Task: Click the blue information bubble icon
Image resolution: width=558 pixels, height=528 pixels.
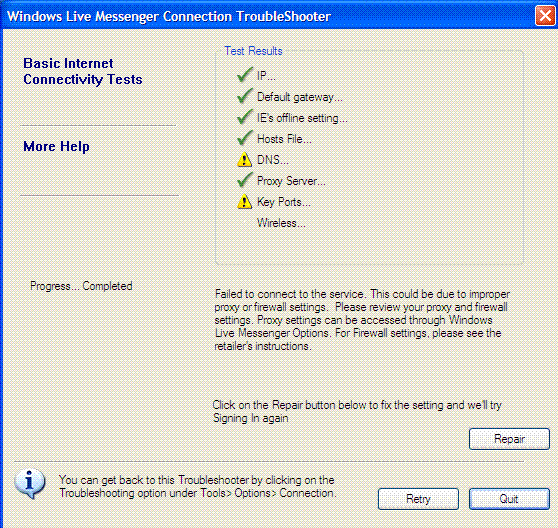Action: (x=30, y=484)
